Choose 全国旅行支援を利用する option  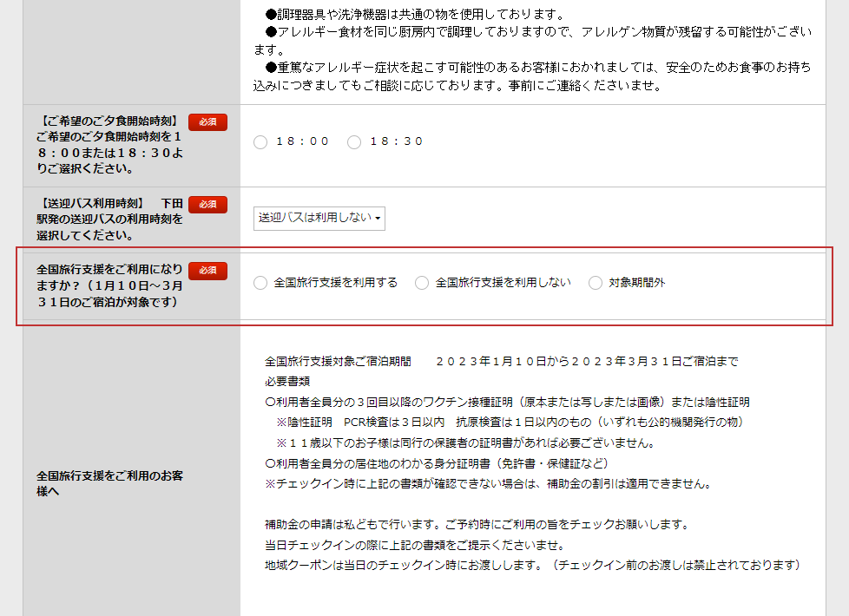[260, 283]
